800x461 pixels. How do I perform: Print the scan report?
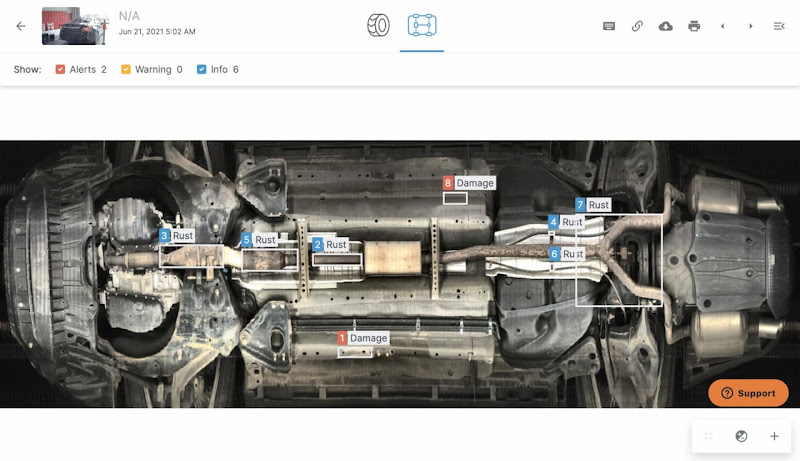[x=694, y=26]
